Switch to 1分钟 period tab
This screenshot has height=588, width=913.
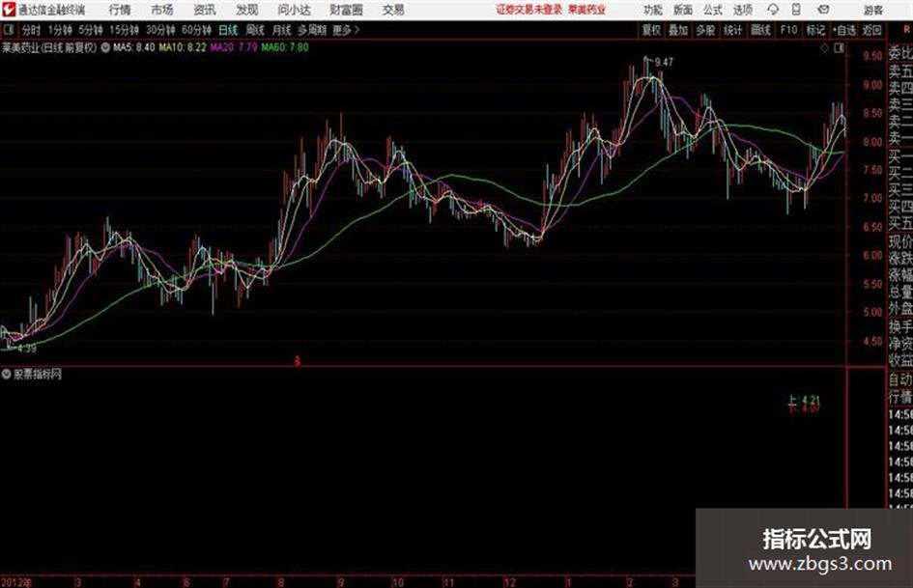coord(60,30)
